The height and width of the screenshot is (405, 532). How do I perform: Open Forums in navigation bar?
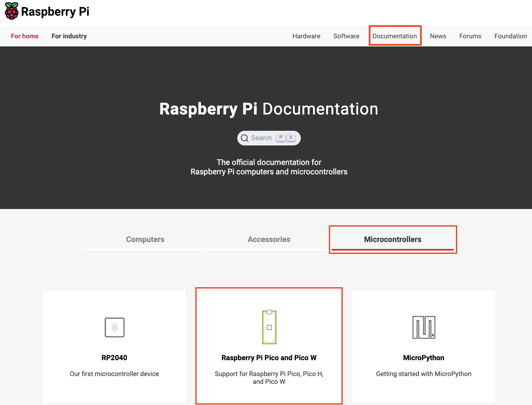[x=470, y=36]
